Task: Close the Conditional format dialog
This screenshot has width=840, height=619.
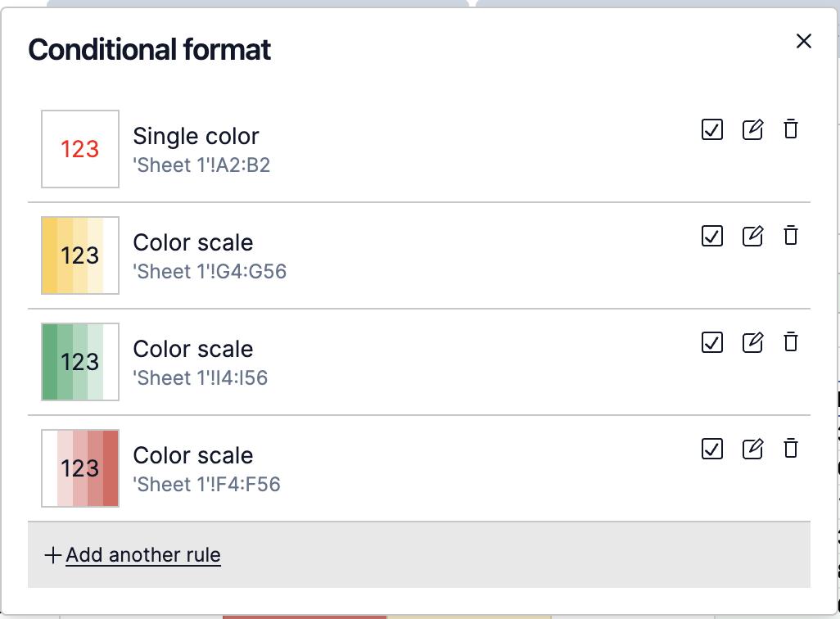Action: click(804, 42)
